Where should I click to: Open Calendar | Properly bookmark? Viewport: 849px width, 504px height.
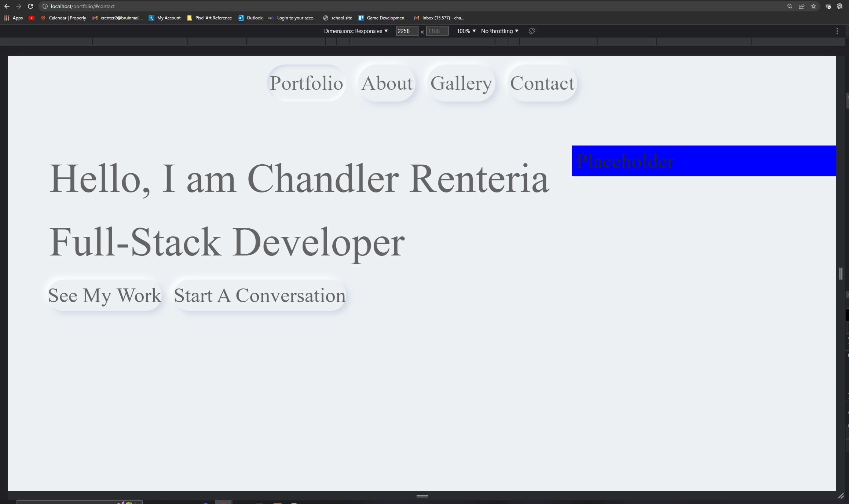pos(63,18)
